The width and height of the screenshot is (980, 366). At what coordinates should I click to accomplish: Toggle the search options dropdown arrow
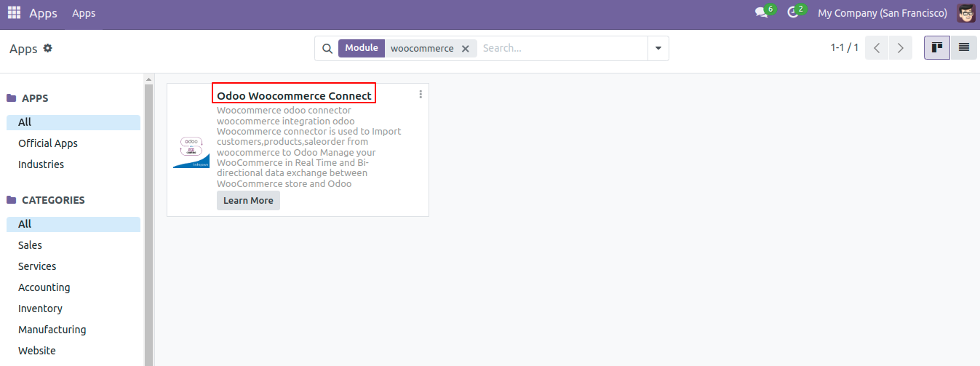click(x=658, y=49)
